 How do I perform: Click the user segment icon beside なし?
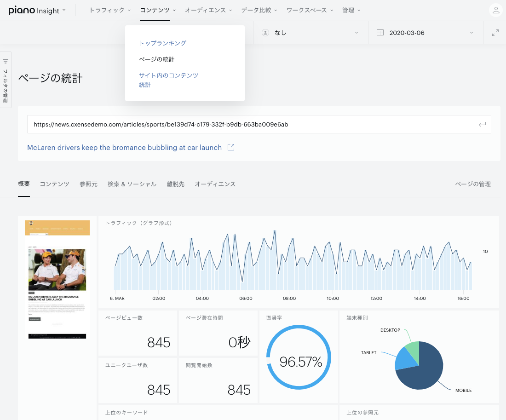coord(265,33)
